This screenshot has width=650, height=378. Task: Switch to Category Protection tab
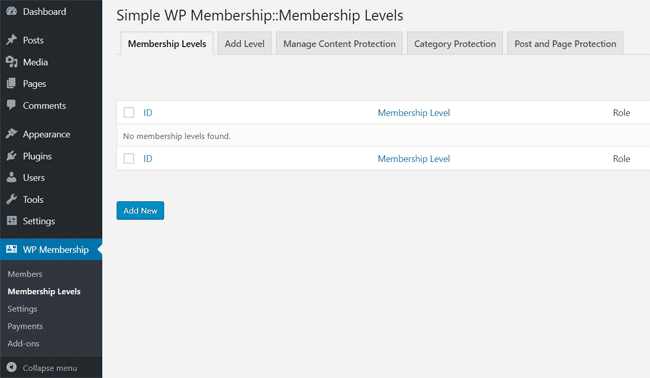coord(455,44)
